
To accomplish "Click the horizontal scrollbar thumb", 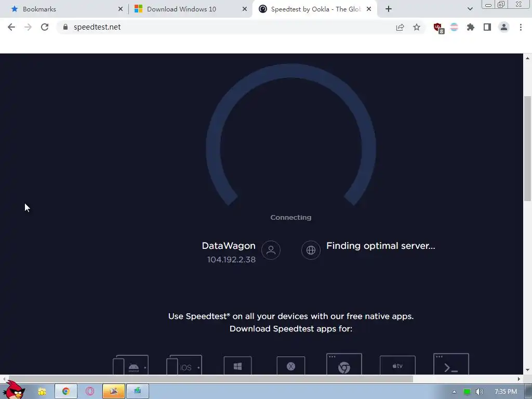I will (x=210, y=379).
